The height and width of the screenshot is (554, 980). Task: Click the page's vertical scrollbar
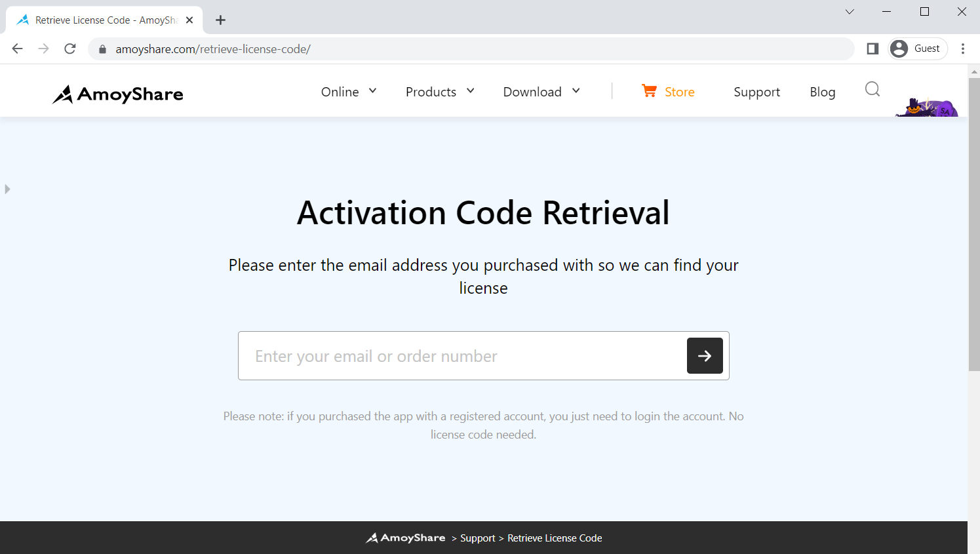tap(973, 223)
